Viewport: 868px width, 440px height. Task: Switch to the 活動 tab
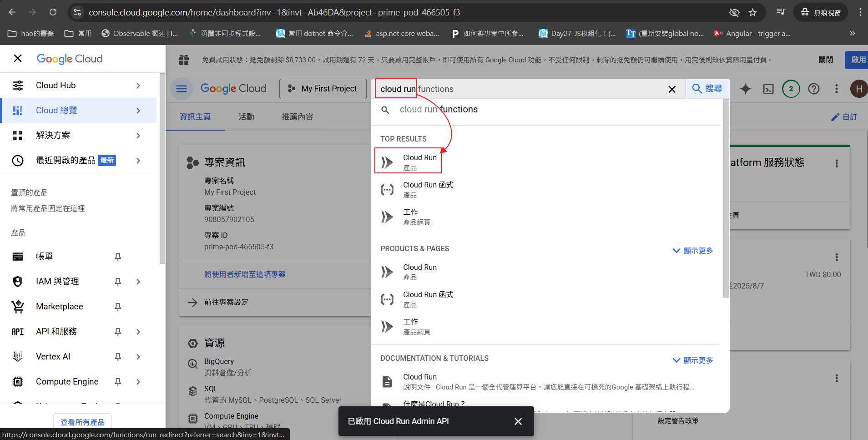click(246, 117)
